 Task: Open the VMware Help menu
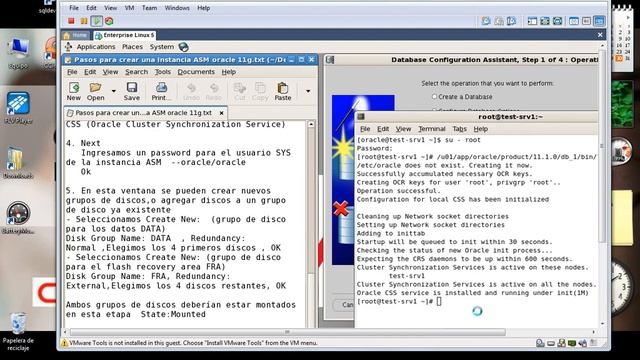[204, 8]
